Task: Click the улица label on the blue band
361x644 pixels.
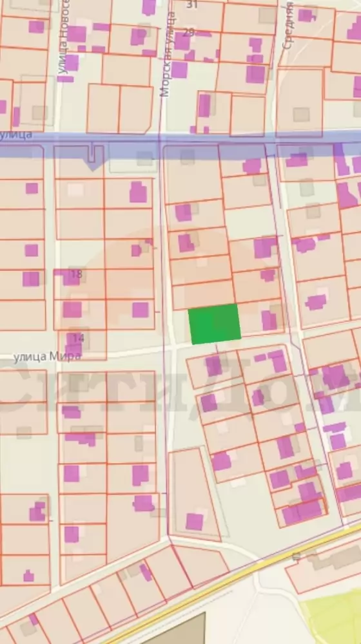Action: tap(15, 135)
